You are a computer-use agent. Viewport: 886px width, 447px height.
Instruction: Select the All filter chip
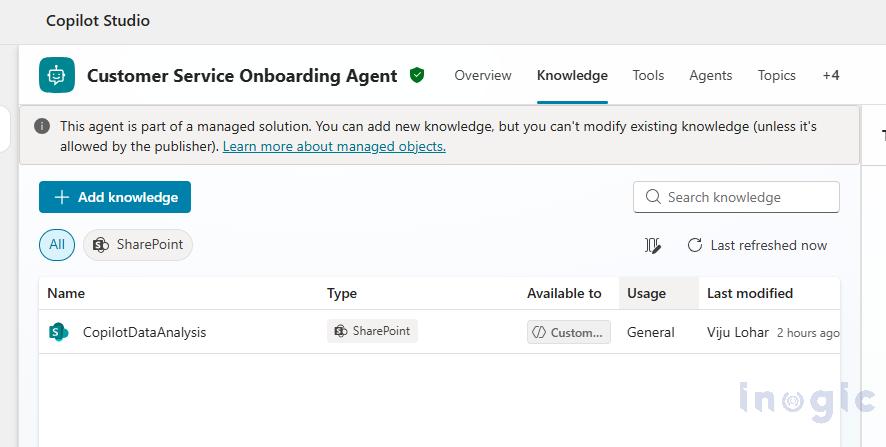tap(57, 245)
